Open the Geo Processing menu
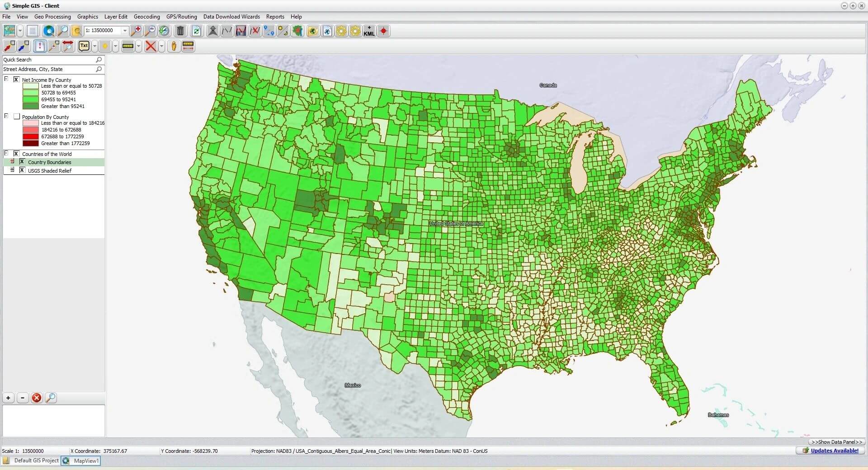 tap(52, 17)
